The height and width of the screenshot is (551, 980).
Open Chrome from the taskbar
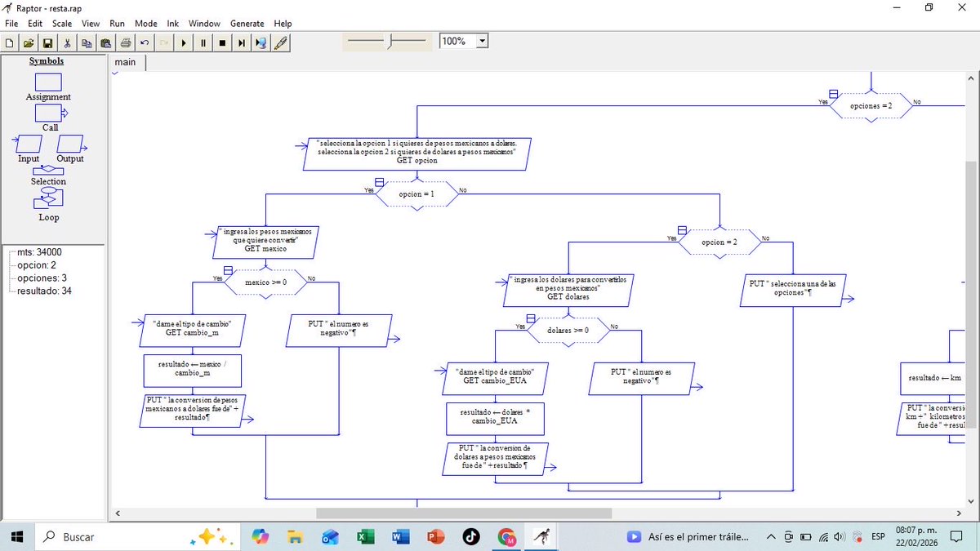click(507, 537)
